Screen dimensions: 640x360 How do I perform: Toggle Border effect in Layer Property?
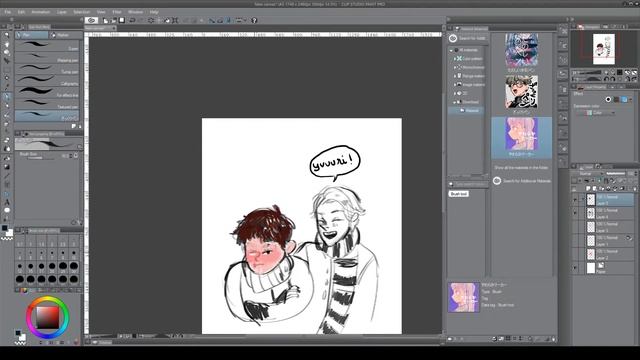point(608,100)
